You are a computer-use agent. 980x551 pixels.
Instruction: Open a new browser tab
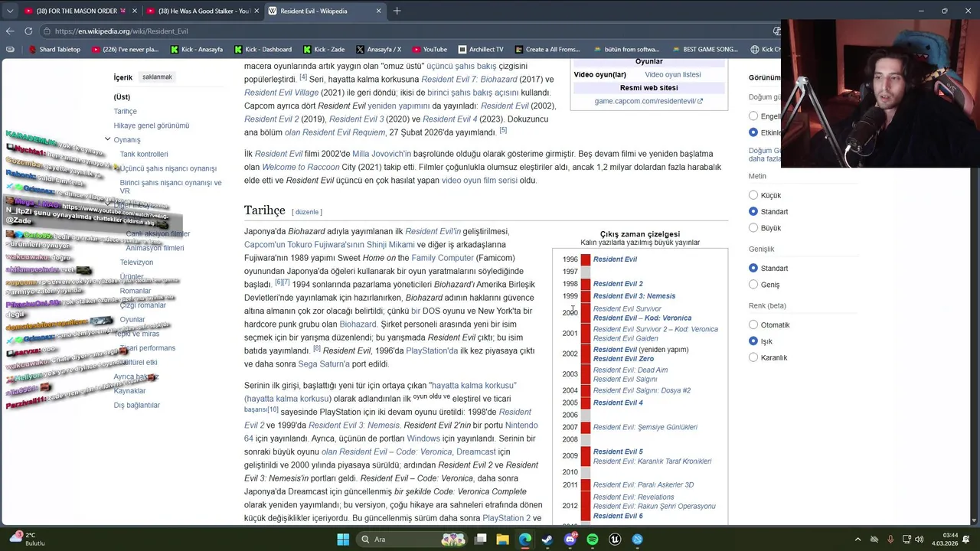[x=397, y=11]
